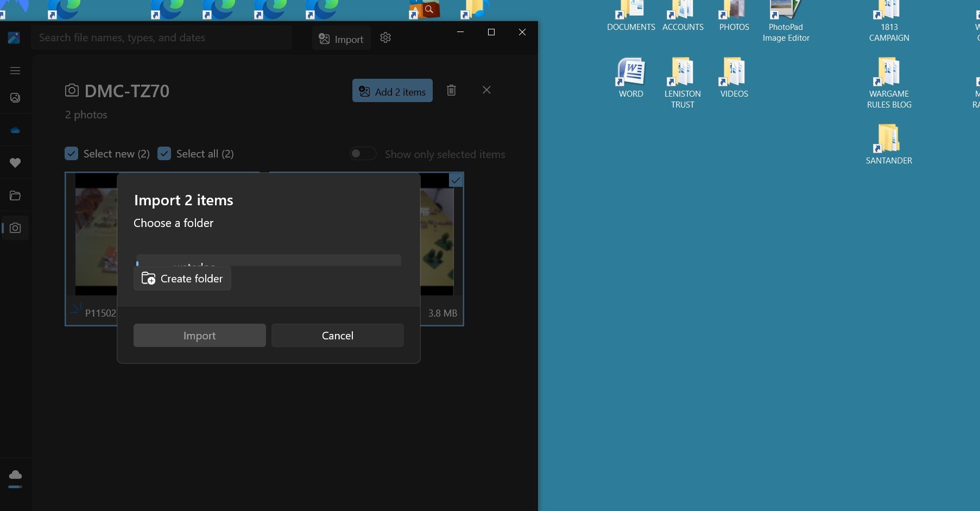The width and height of the screenshot is (980, 511).
Task: Cancel the Import 2 items dialog
Action: click(338, 336)
